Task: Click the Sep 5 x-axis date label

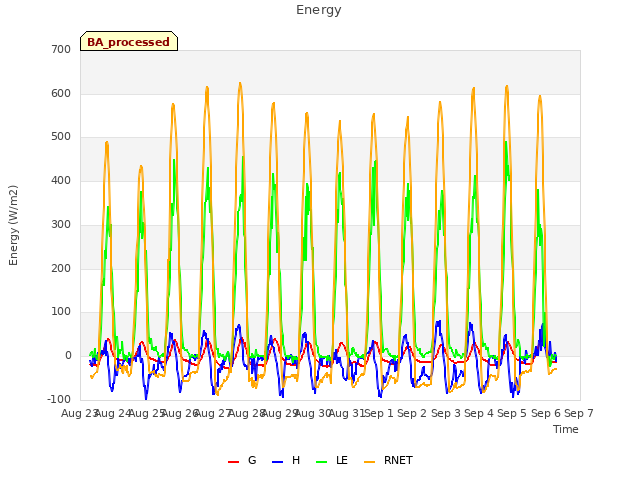Action: 512,413
